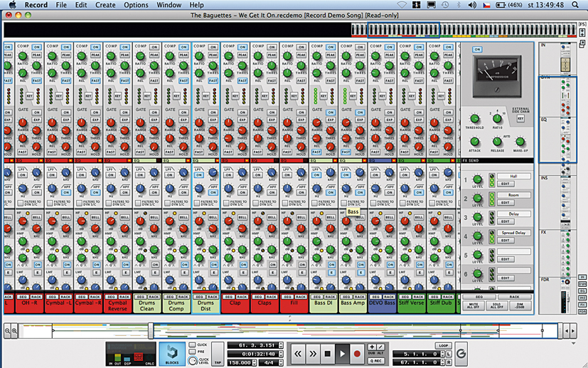Toggle the Bass DI gate FAST button
The image size is (588, 368).
tap(316, 152)
